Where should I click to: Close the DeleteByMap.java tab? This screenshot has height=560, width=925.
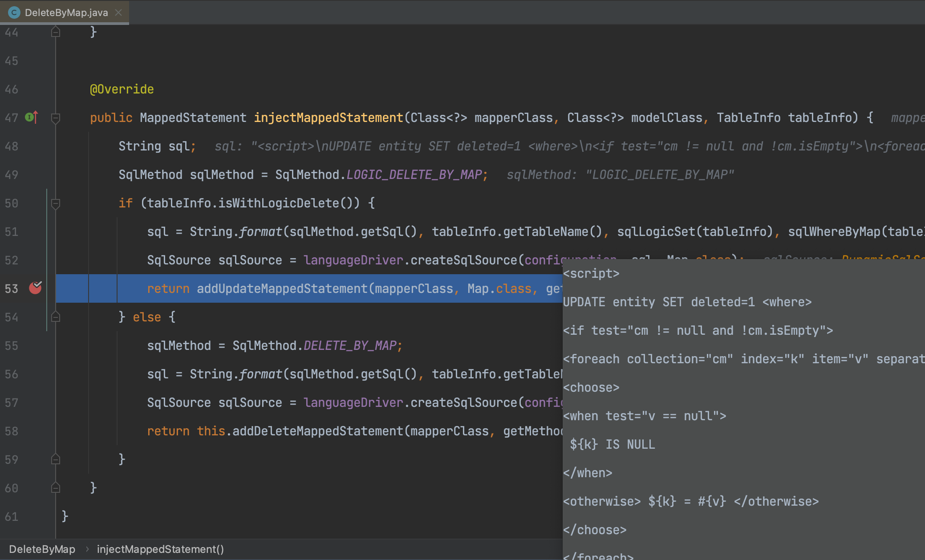[118, 12]
